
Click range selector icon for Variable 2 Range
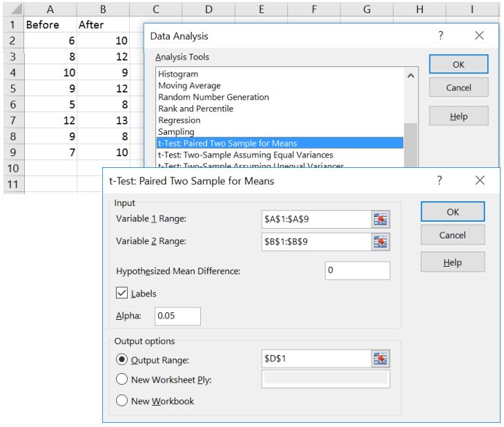380,242
